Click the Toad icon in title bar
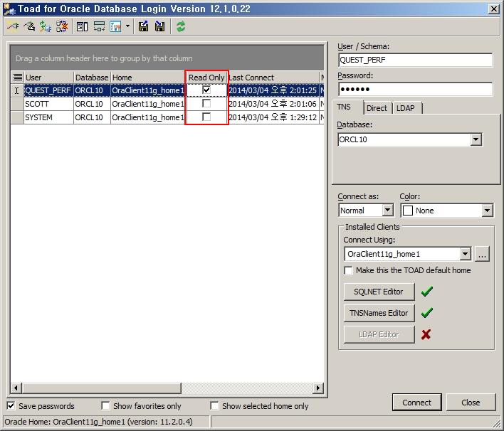 9,9
